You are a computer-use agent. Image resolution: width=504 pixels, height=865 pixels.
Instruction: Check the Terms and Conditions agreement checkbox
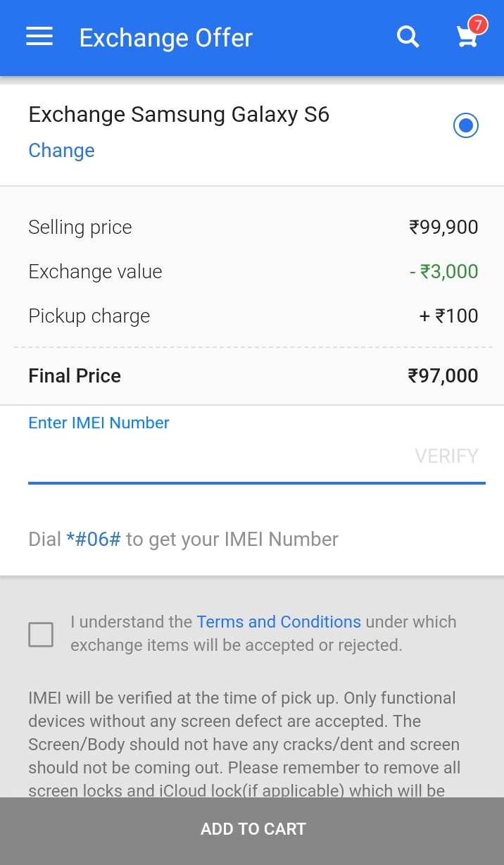41,634
